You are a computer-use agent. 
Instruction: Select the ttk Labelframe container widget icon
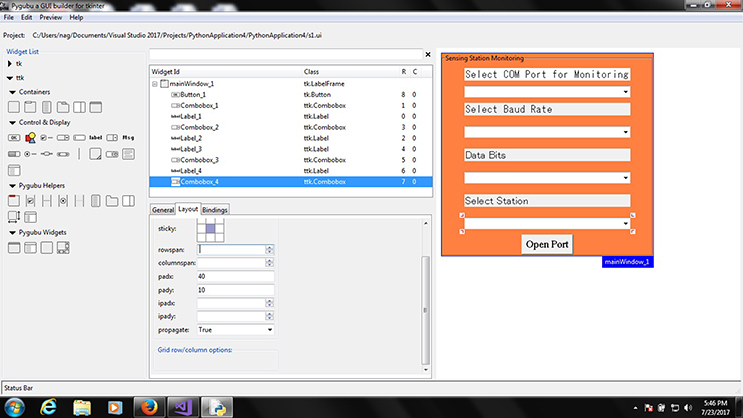[x=30, y=107]
